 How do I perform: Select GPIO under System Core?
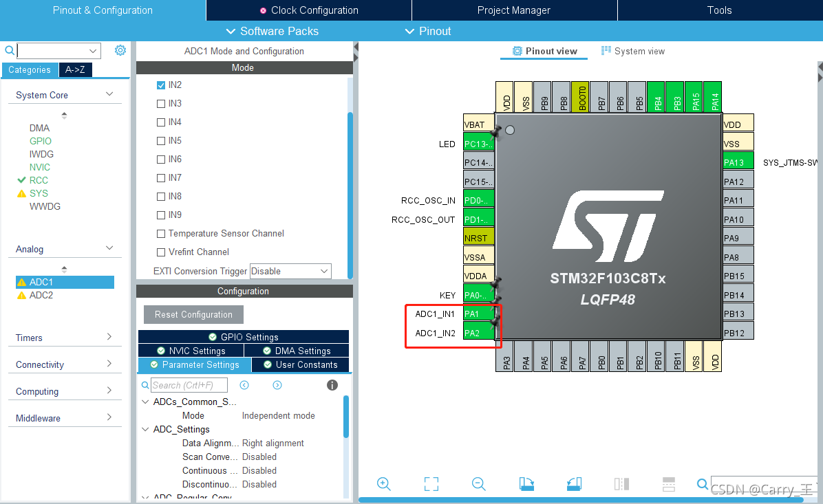[x=41, y=140]
